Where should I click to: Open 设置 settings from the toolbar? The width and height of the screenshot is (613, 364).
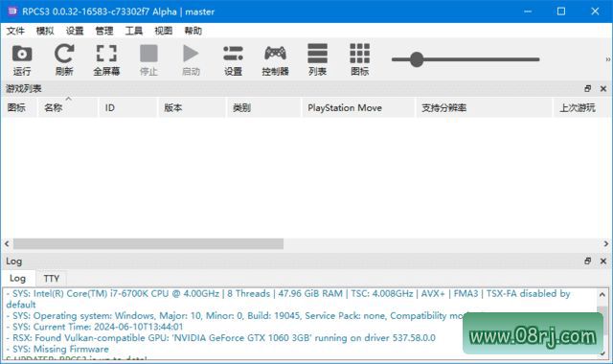(x=233, y=59)
